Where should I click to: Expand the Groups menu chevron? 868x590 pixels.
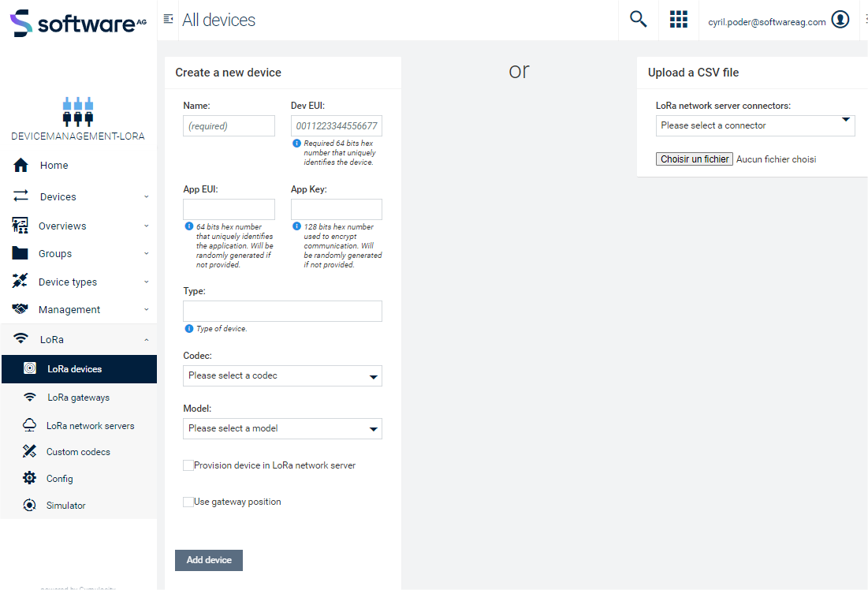click(x=146, y=253)
